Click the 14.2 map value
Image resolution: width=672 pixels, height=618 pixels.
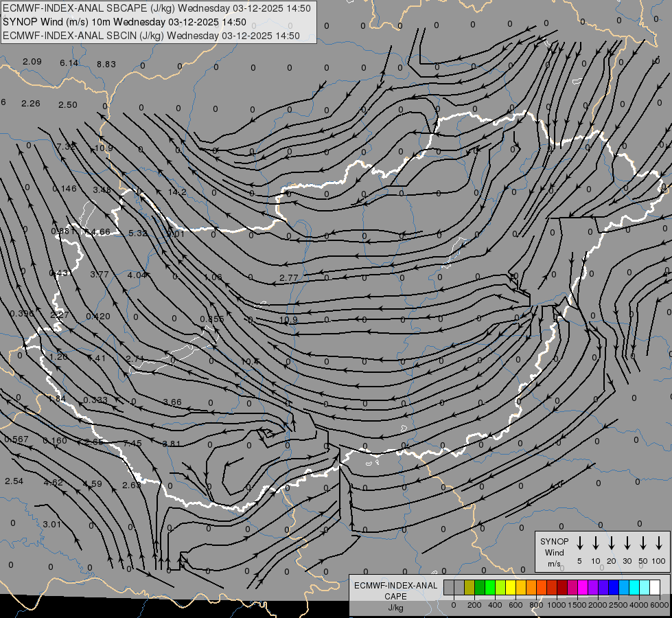177,192
